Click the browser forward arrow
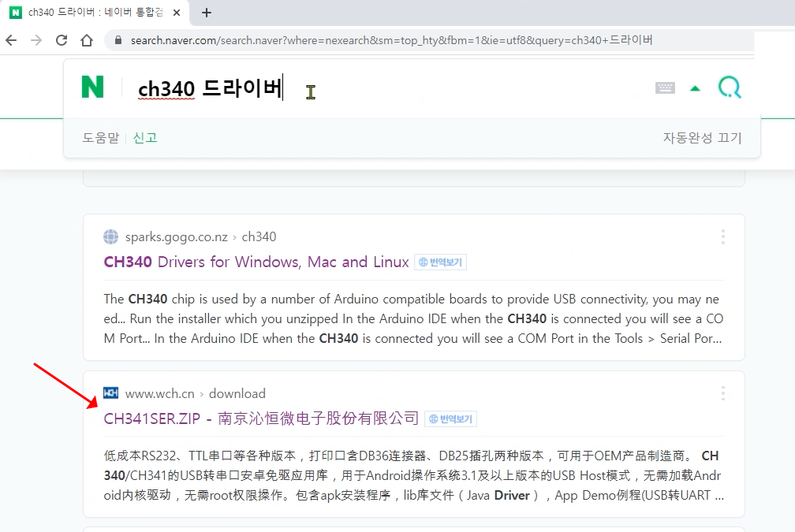The width and height of the screenshot is (795, 532). pos(36,40)
